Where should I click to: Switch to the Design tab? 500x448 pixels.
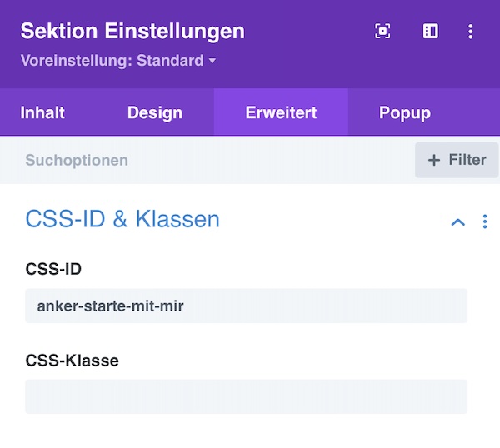pyautogui.click(x=155, y=112)
